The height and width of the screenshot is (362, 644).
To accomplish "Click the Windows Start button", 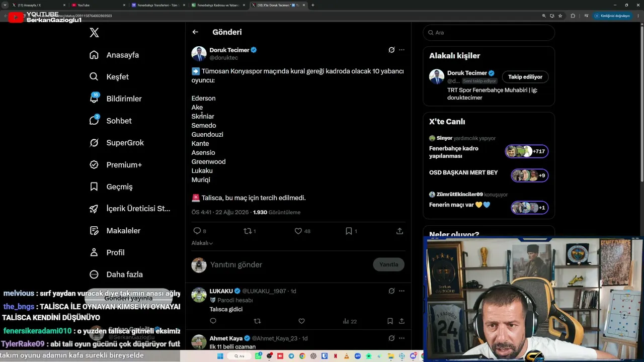I will tap(220, 356).
